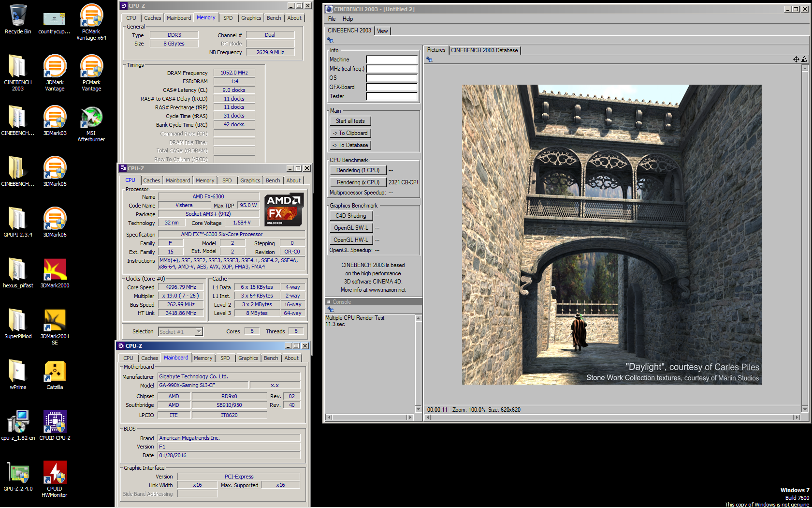This screenshot has height=508, width=812.
Task: Click the OpenGL SW-L button
Action: pyautogui.click(x=351, y=228)
